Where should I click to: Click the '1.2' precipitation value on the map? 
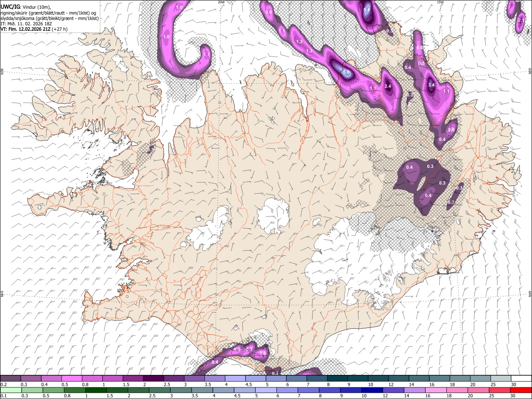[x=309, y=51]
